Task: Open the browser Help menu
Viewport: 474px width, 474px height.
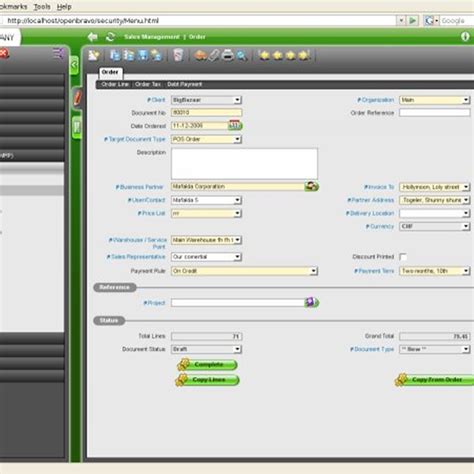Action: (64, 6)
